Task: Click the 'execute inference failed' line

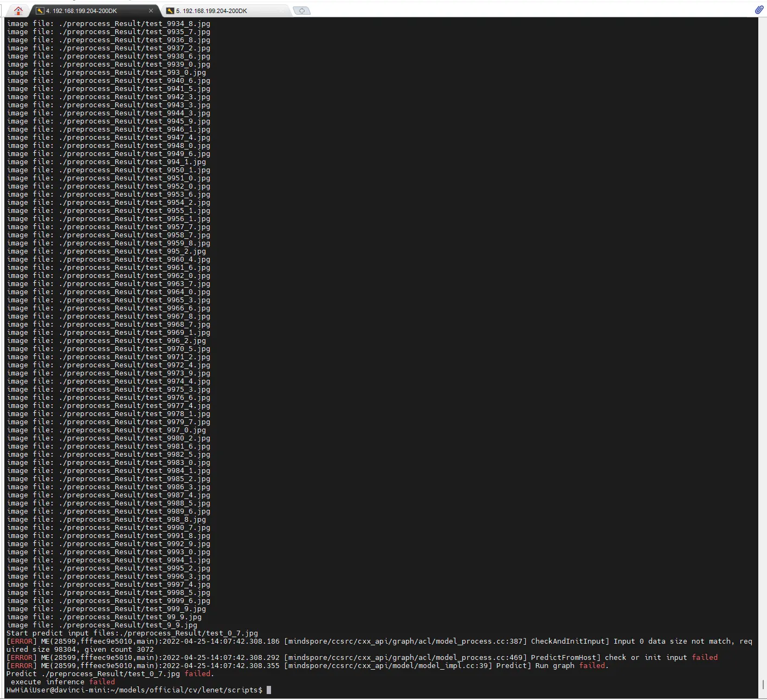Action: (63, 682)
